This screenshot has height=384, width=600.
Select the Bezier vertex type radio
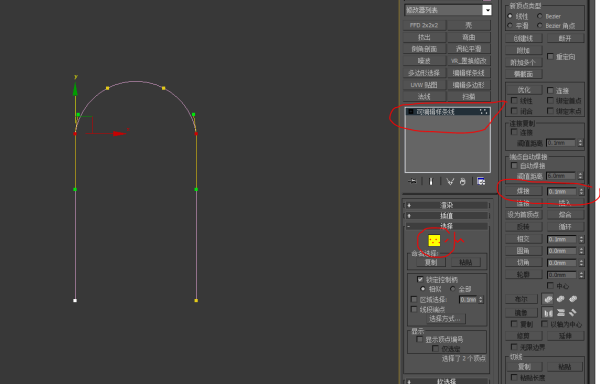[540, 16]
